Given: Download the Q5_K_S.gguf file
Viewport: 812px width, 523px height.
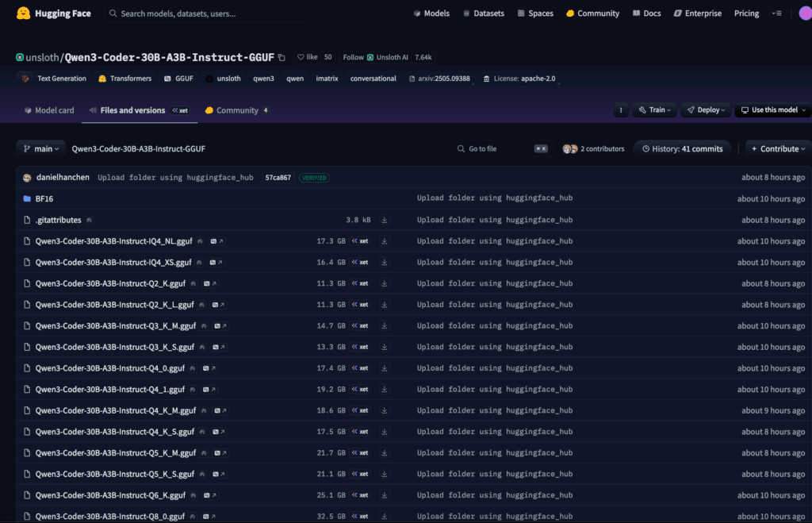Looking at the screenshot, I should coord(385,475).
